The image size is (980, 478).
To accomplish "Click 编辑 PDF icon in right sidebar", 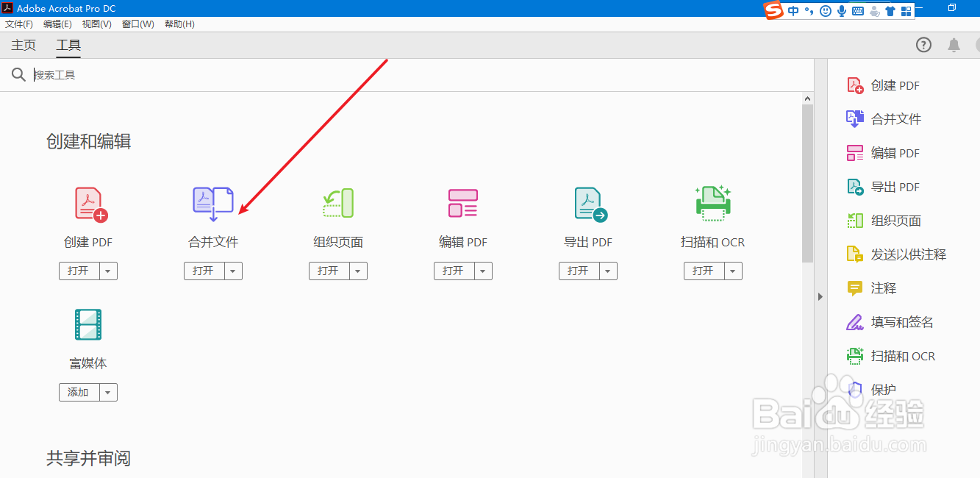I will point(855,153).
